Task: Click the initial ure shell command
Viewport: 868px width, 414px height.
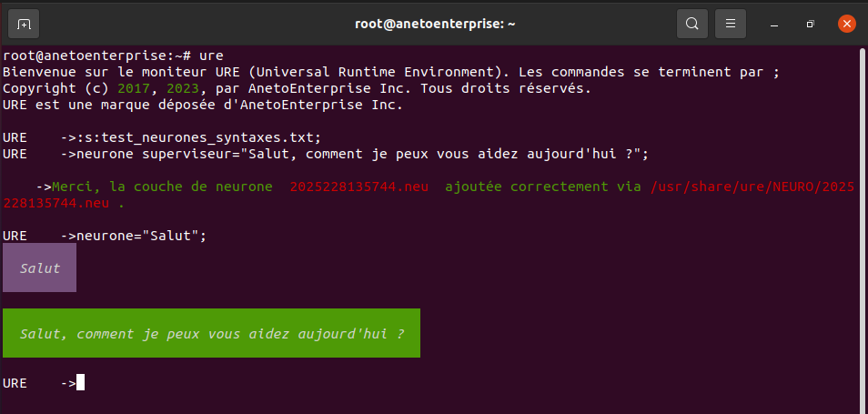Action: [x=211, y=56]
